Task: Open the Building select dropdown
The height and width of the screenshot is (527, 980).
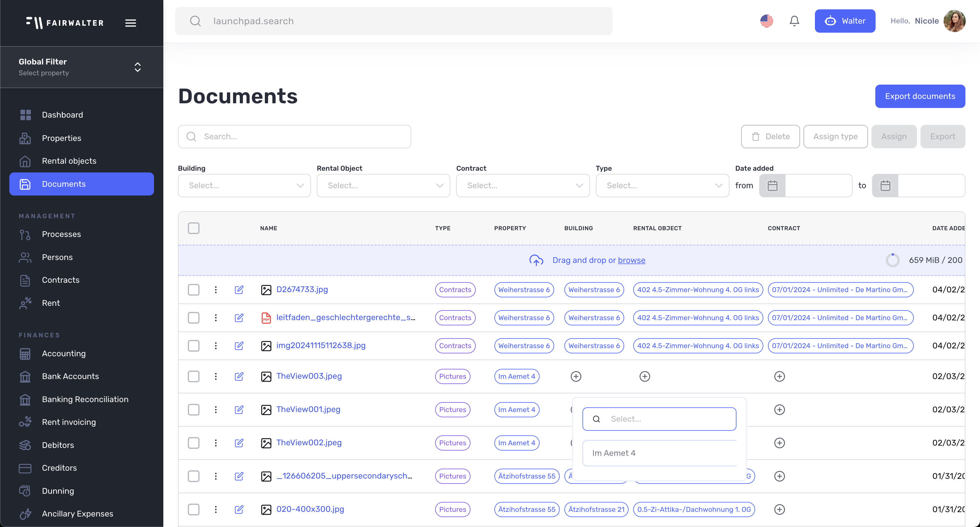Action: [x=244, y=185]
